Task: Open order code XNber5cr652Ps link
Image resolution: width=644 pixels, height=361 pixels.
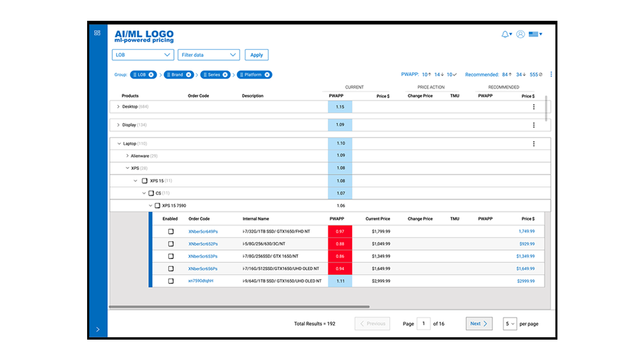Action: click(x=203, y=244)
